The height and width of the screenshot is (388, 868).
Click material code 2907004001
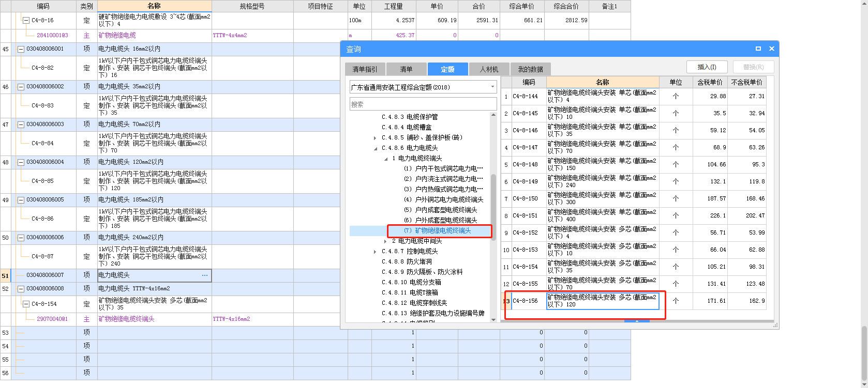click(x=52, y=319)
